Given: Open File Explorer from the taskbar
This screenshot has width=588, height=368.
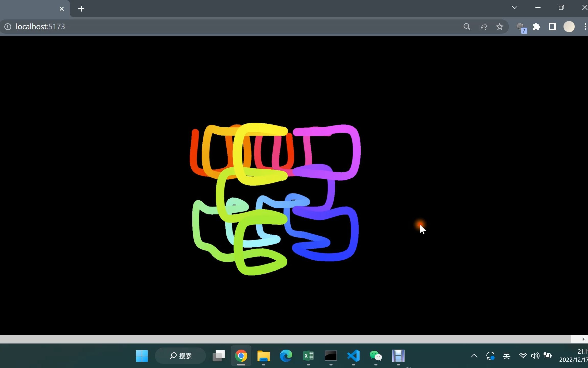Looking at the screenshot, I should tap(263, 355).
